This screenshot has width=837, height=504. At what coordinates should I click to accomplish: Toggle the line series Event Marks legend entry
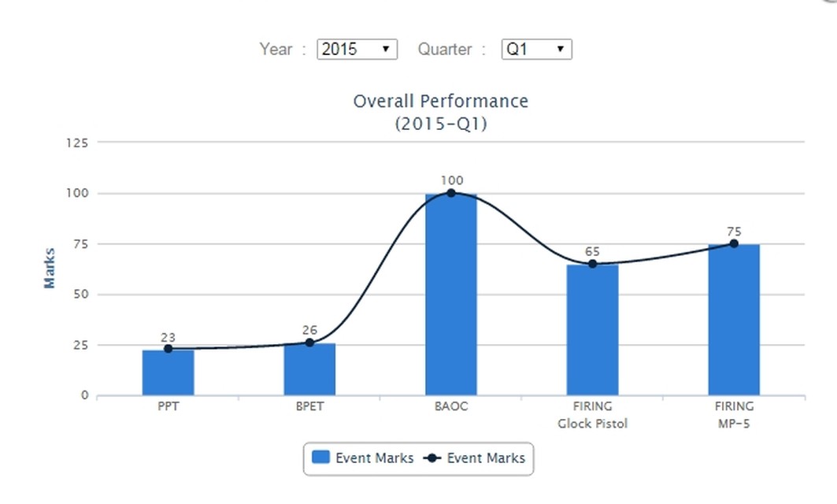(x=475, y=458)
